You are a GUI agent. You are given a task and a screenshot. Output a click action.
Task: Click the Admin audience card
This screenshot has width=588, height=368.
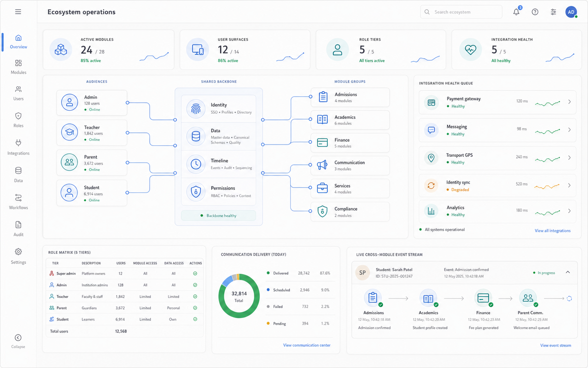[92, 103]
